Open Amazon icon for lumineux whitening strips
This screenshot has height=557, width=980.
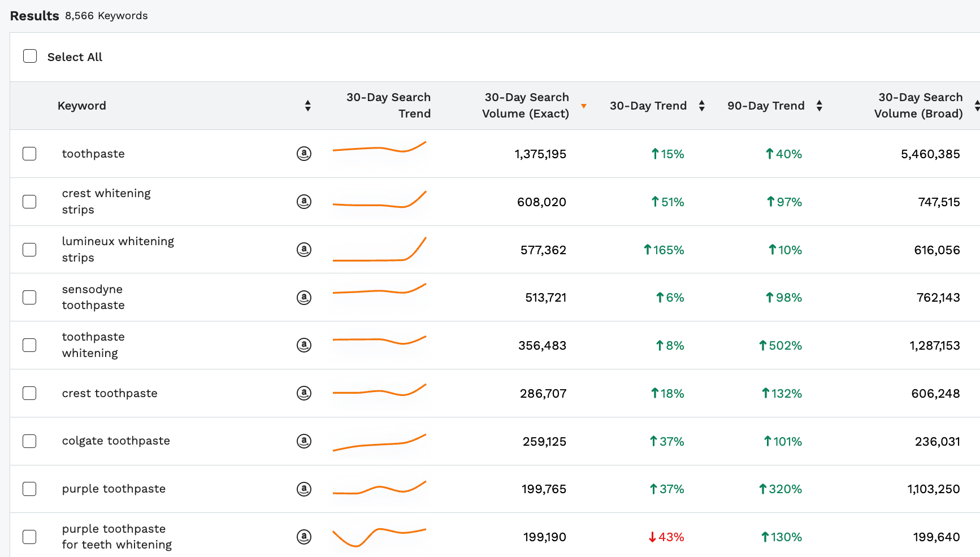(304, 250)
